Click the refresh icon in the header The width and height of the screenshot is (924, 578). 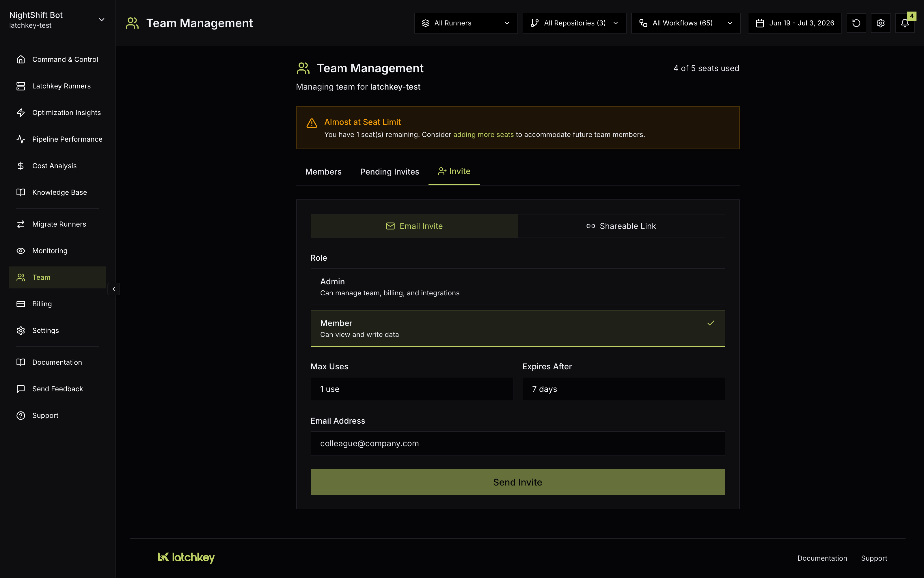[856, 23]
